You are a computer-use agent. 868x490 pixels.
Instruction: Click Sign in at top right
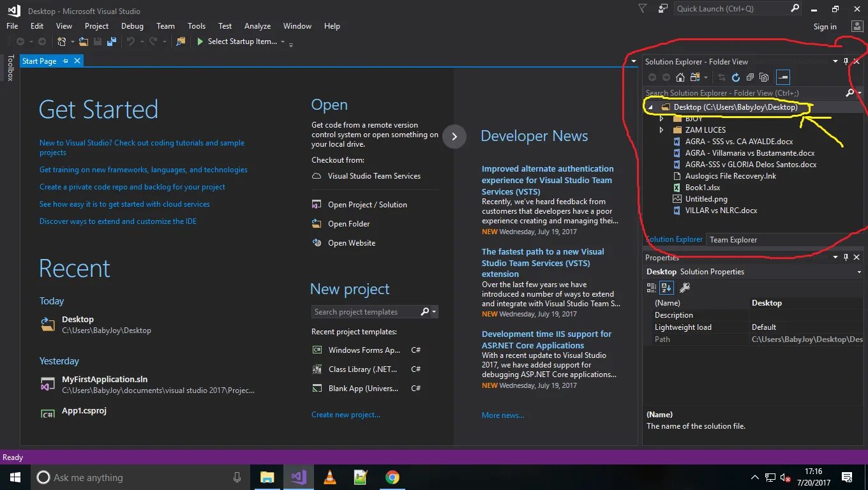tap(825, 27)
